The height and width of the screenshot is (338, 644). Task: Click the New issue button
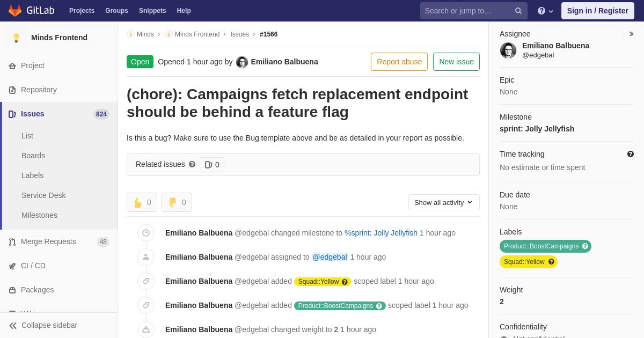pyautogui.click(x=456, y=62)
